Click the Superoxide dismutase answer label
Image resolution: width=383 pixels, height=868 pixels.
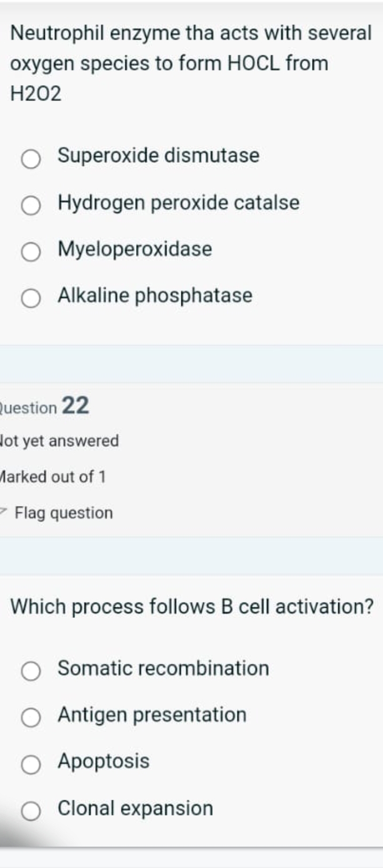158,156
